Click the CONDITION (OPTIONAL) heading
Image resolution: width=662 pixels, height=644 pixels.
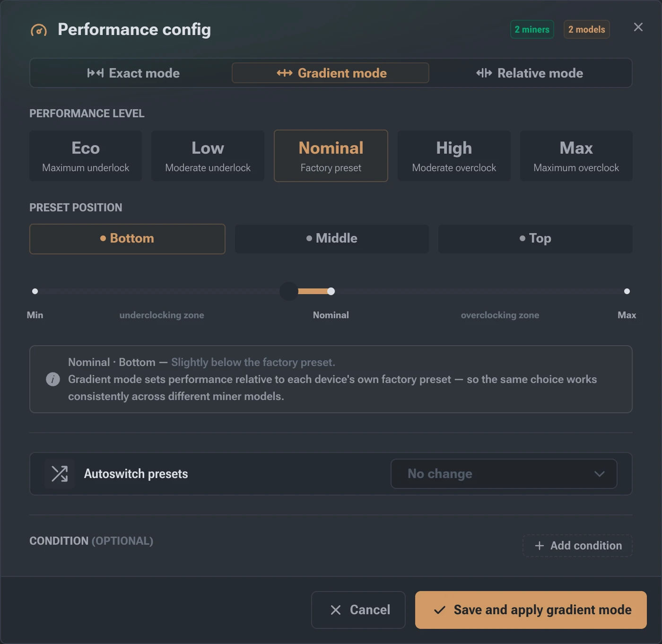91,541
